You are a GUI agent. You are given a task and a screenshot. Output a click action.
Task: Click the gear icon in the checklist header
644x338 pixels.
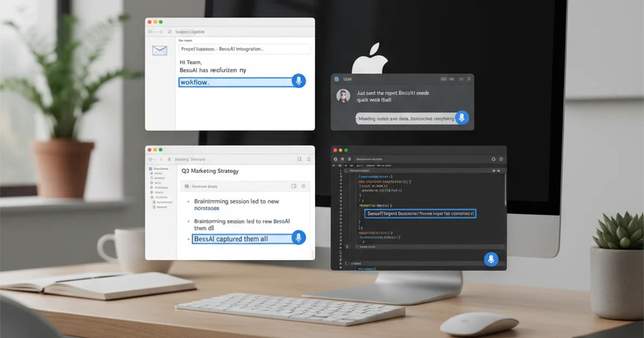303,186
